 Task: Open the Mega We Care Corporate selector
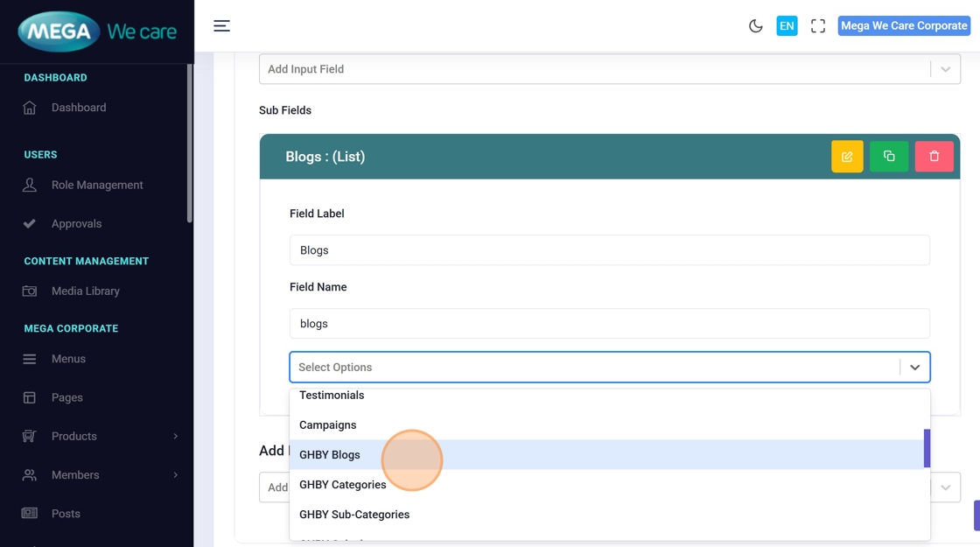click(904, 26)
